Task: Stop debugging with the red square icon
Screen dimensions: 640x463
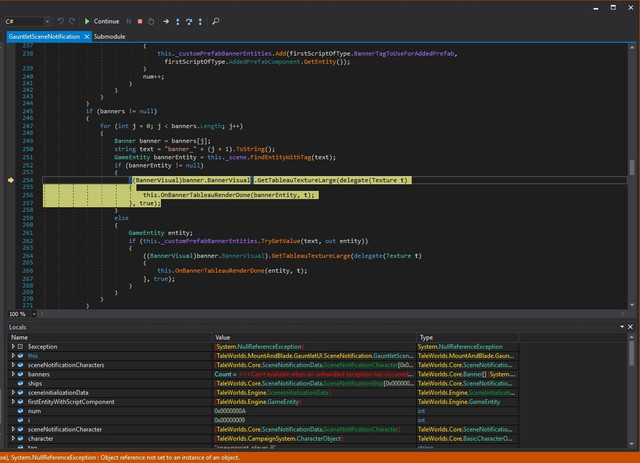Action: [140, 21]
